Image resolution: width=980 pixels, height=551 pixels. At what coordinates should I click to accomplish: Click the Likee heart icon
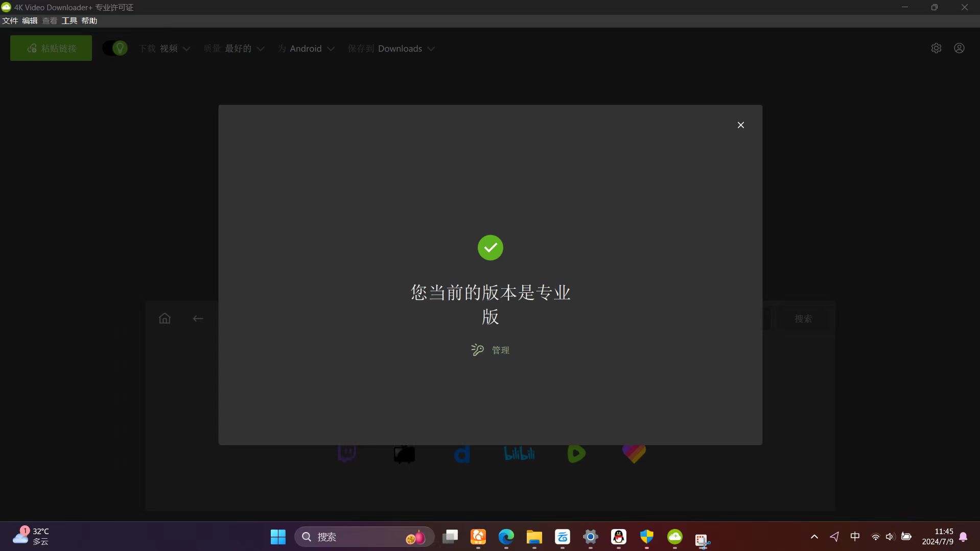(634, 454)
